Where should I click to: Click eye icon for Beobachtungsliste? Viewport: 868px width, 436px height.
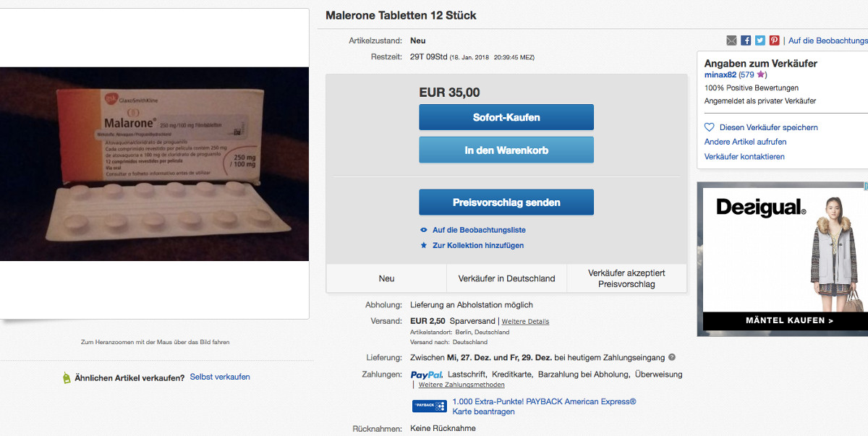point(424,230)
